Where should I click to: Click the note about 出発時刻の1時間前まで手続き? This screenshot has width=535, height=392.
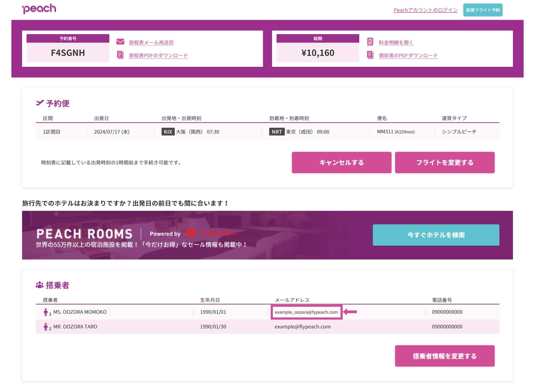click(x=111, y=162)
